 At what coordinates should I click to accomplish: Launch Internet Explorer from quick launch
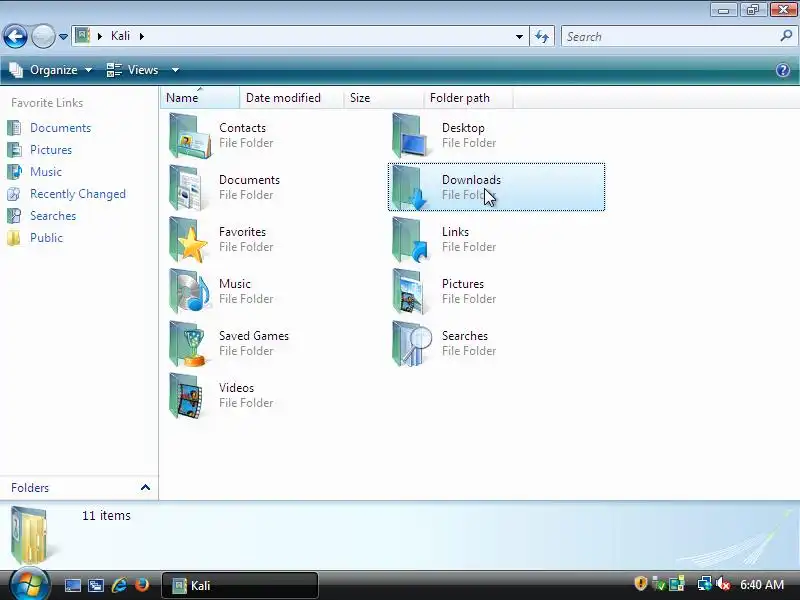point(119,585)
